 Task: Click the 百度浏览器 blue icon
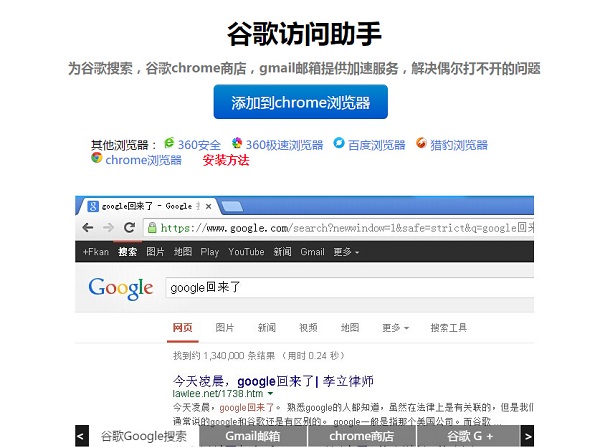click(x=339, y=143)
